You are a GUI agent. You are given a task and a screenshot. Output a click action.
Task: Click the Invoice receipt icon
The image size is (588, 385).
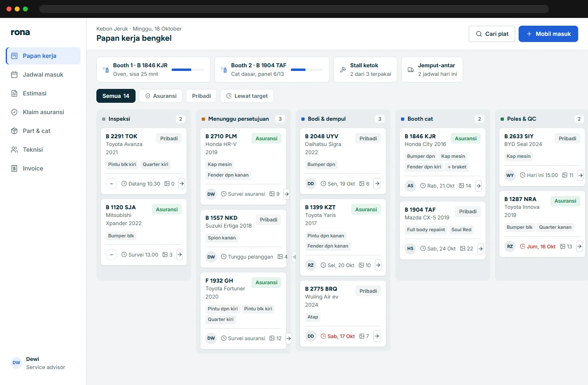[14, 168]
